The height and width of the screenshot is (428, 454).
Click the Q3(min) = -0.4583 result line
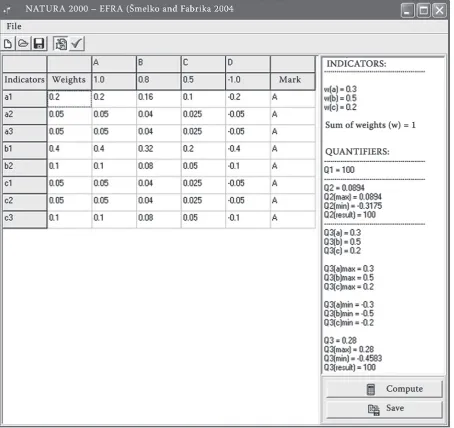tap(353, 358)
